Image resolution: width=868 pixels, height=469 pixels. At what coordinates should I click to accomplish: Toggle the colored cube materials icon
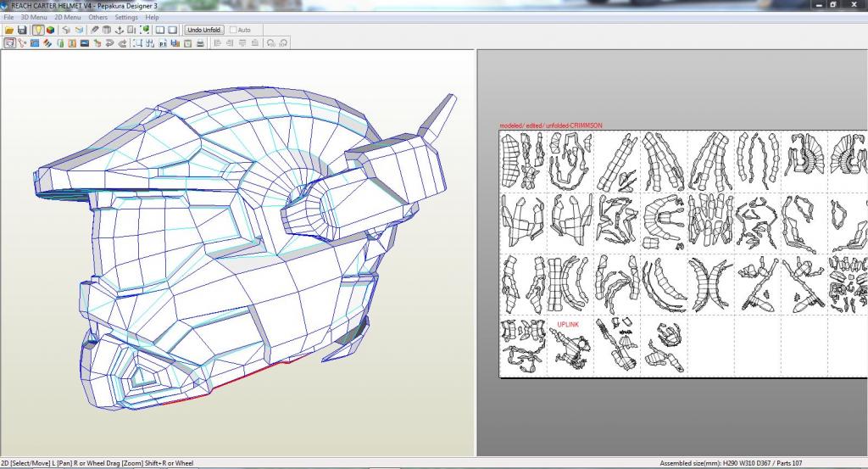50,30
